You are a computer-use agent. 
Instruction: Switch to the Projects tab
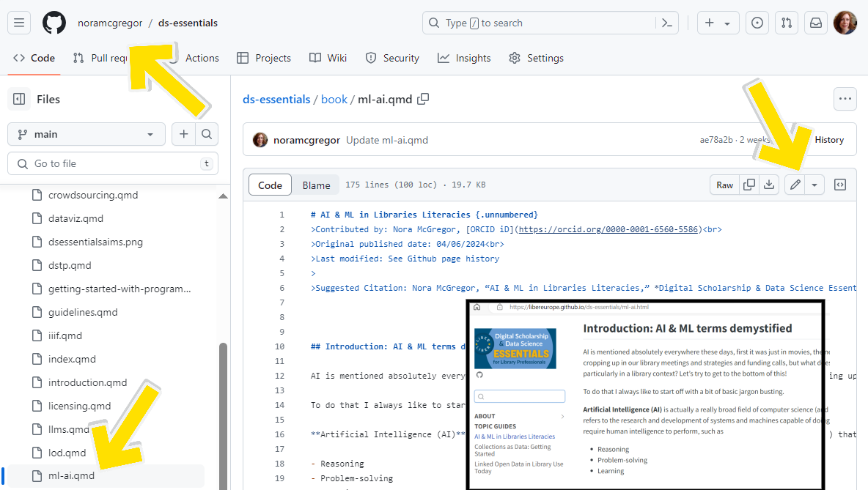pyautogui.click(x=263, y=58)
